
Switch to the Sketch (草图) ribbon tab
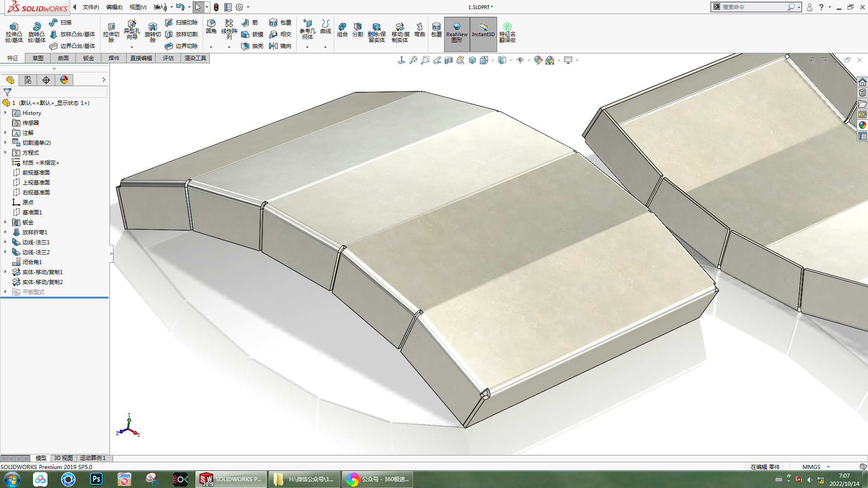coord(38,58)
